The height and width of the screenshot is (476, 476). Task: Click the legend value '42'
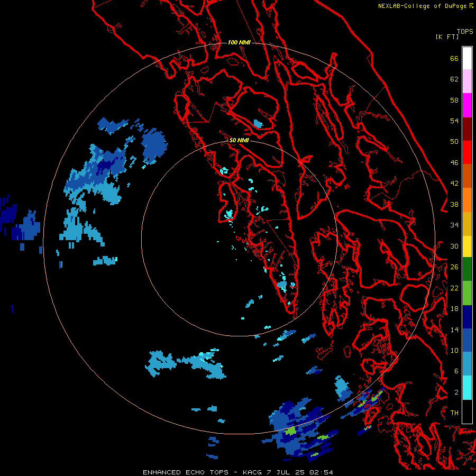[454, 184]
